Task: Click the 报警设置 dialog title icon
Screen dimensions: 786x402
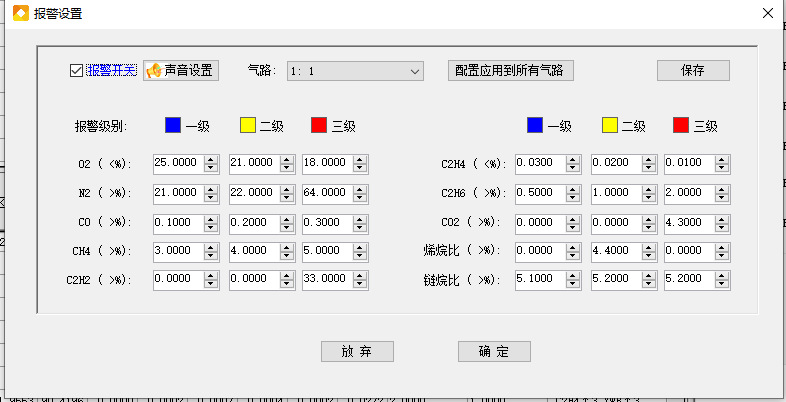Action: click(21, 13)
